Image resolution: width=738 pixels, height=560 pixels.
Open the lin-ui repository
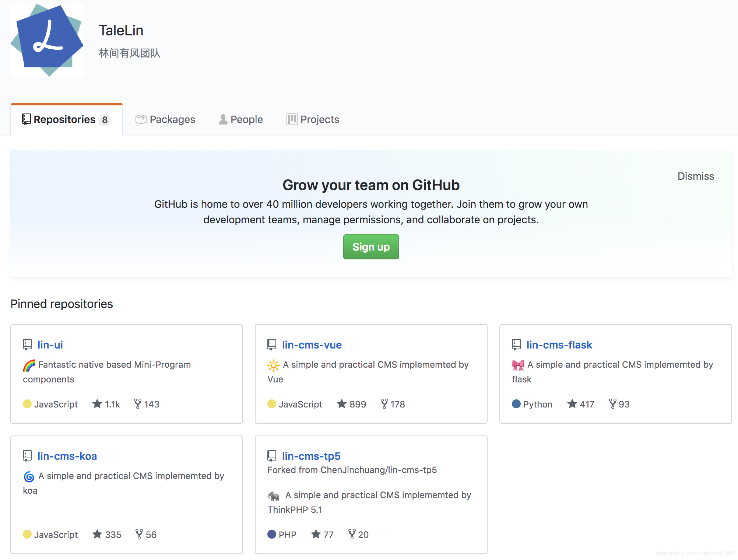pos(50,345)
